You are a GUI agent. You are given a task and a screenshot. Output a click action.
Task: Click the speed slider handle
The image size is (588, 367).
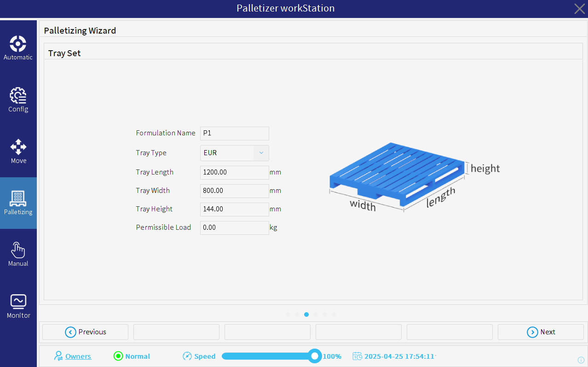315,356
